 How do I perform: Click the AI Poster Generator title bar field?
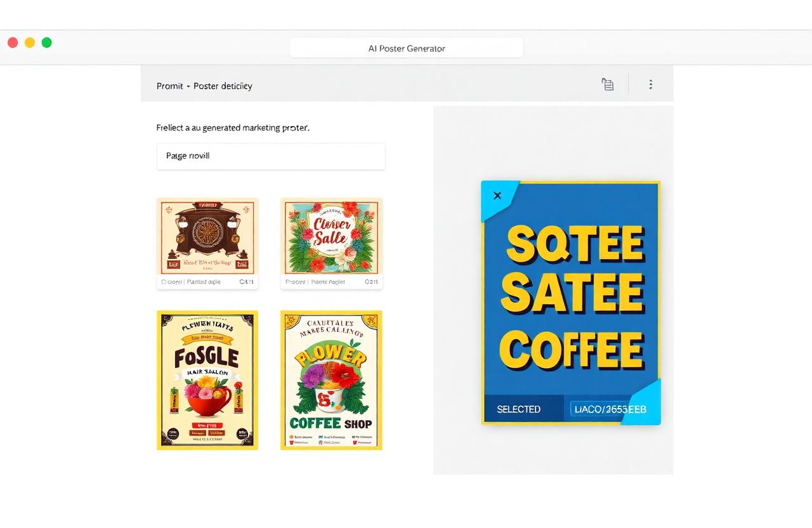tap(407, 48)
